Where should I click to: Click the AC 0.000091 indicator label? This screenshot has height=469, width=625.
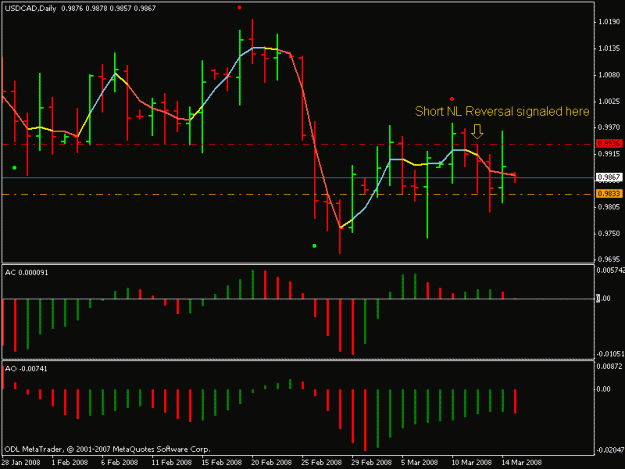coord(27,273)
